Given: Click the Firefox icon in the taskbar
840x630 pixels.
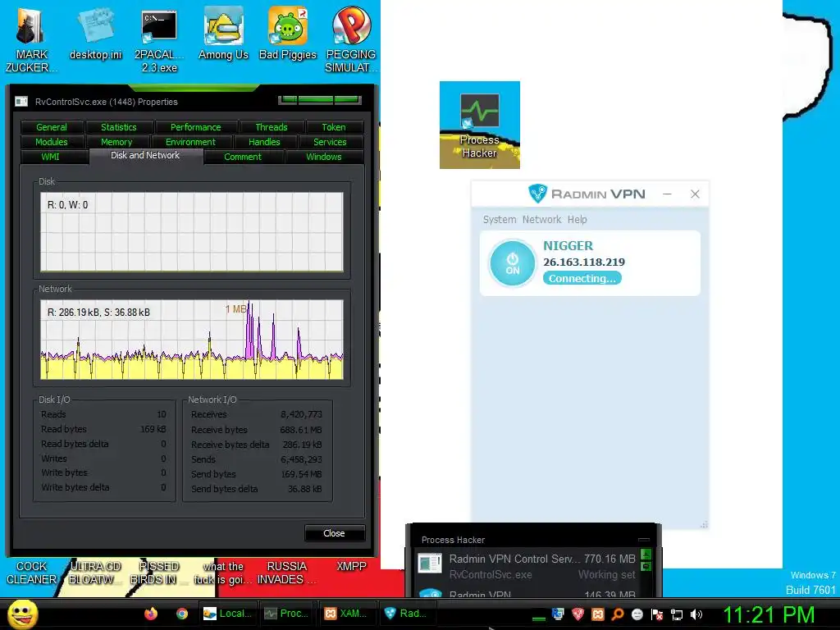Looking at the screenshot, I should click(x=151, y=614).
